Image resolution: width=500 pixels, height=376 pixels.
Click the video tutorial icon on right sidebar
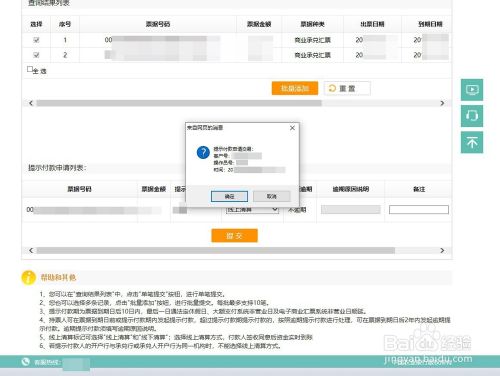472,90
